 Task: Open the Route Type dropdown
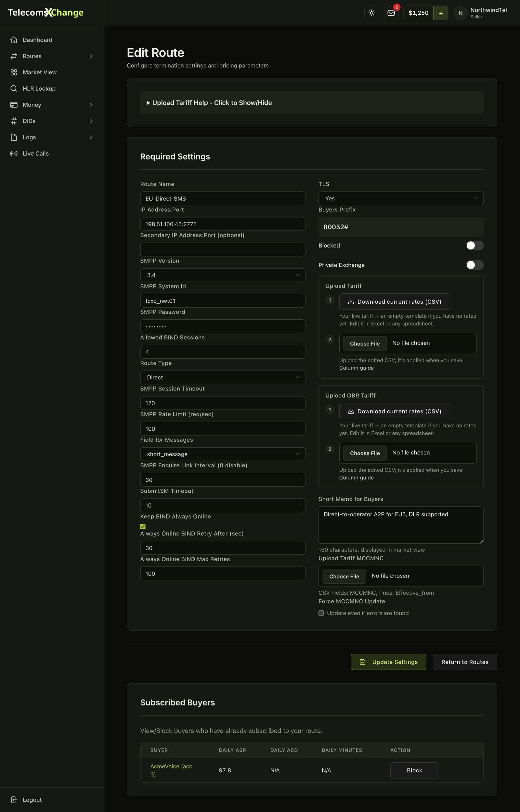pos(223,377)
